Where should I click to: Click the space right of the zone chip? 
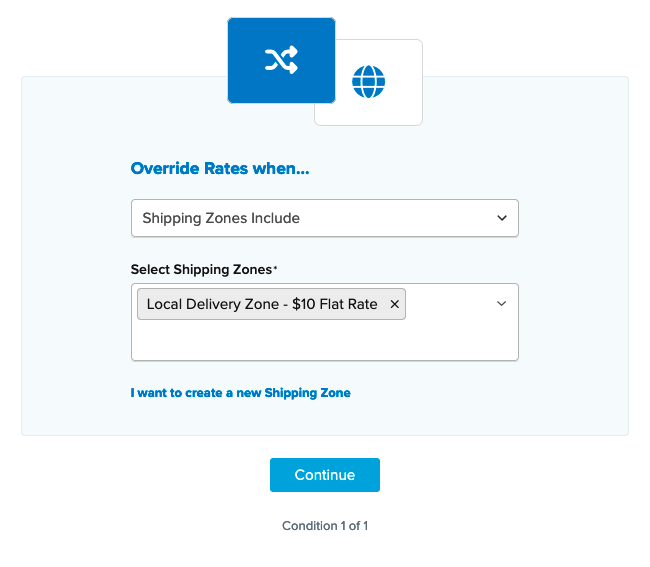coord(450,304)
